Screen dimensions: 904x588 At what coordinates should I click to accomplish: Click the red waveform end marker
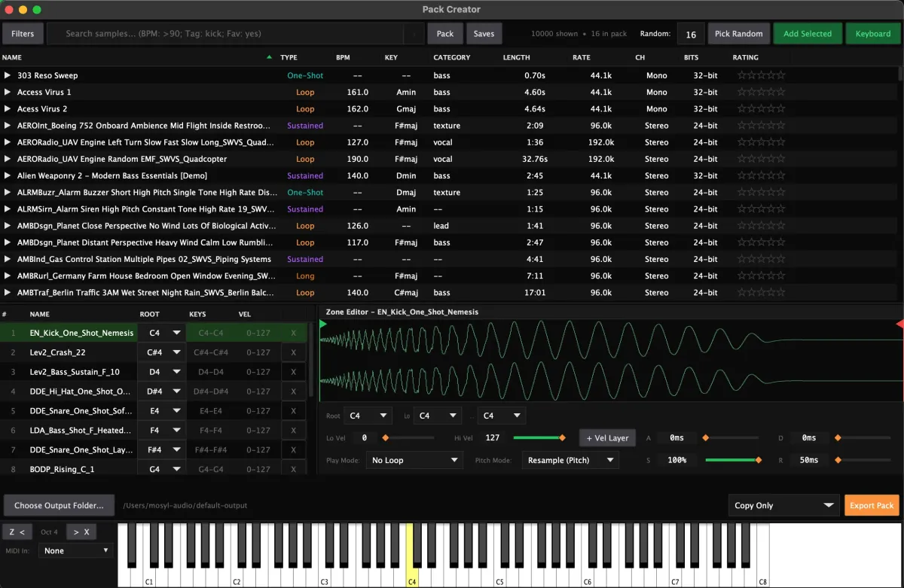(899, 324)
